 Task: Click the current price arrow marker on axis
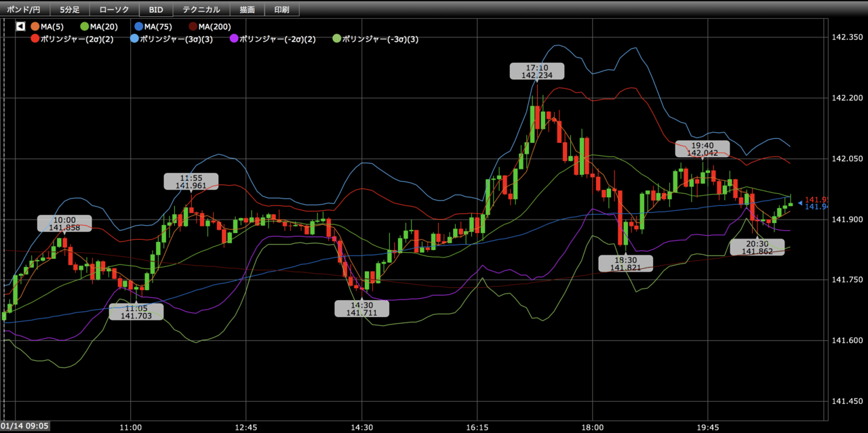(x=800, y=203)
